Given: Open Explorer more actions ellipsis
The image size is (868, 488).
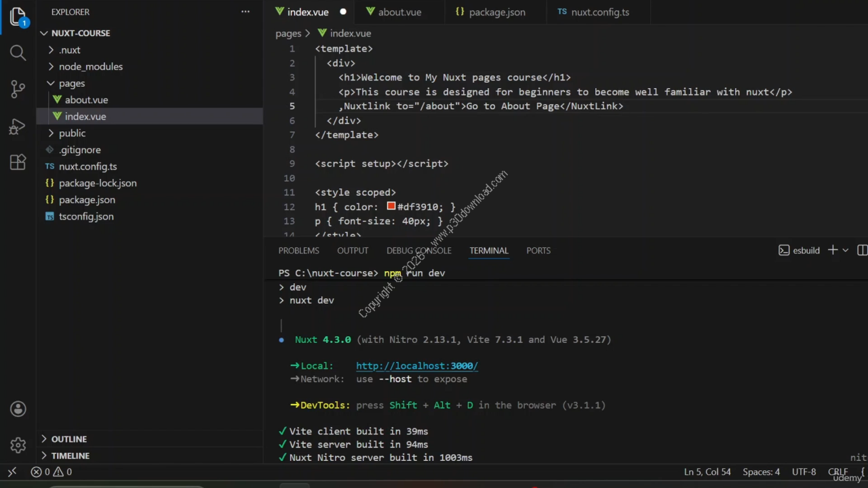Looking at the screenshot, I should click(x=245, y=12).
